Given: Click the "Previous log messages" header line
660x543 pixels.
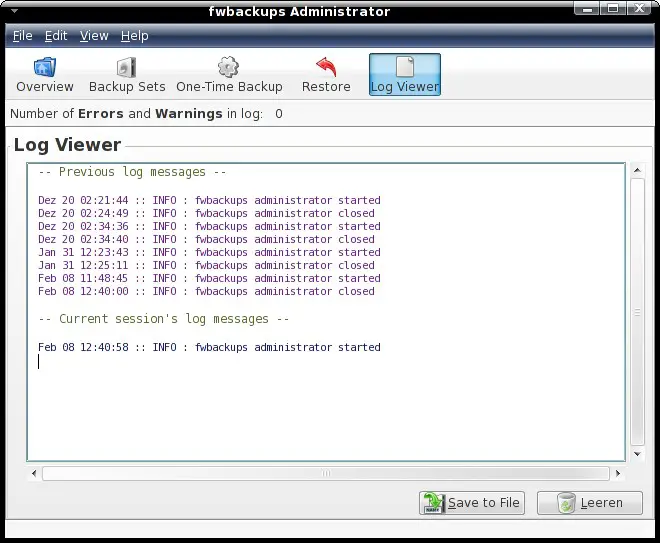Looking at the screenshot, I should (x=132, y=172).
